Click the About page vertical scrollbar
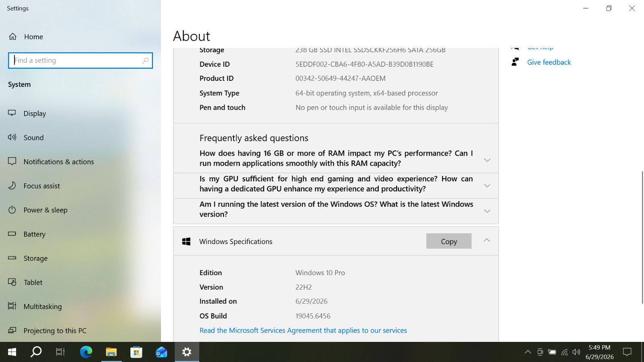This screenshot has height=362, width=644. pyautogui.click(x=642, y=237)
